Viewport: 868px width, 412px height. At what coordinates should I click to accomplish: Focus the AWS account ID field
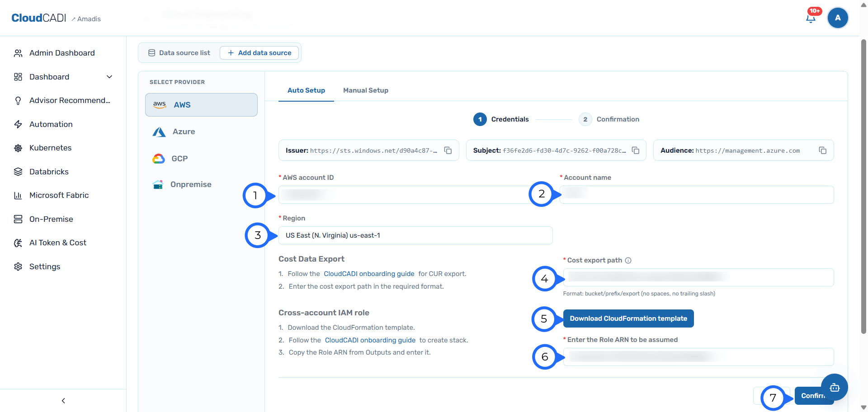(415, 195)
